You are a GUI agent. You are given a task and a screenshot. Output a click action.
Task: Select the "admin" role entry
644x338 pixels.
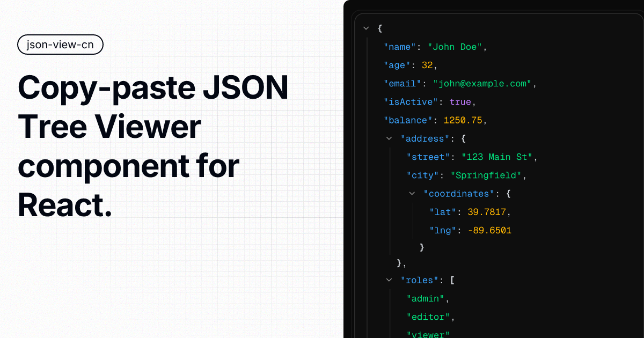click(426, 298)
